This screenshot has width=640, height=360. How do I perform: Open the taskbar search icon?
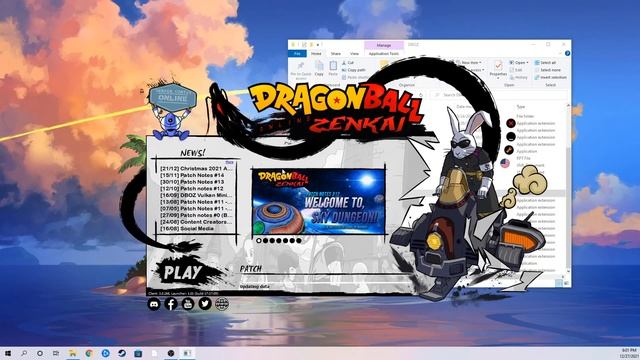coord(24,353)
